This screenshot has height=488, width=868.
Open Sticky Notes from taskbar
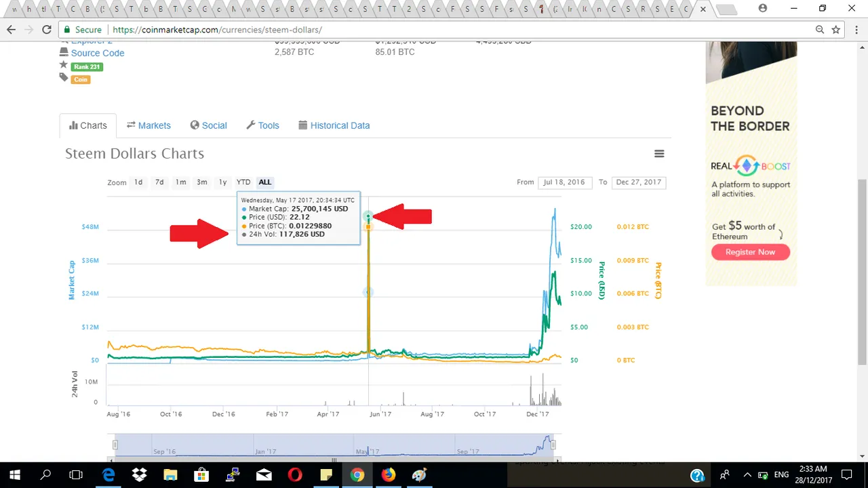pyautogui.click(x=326, y=474)
